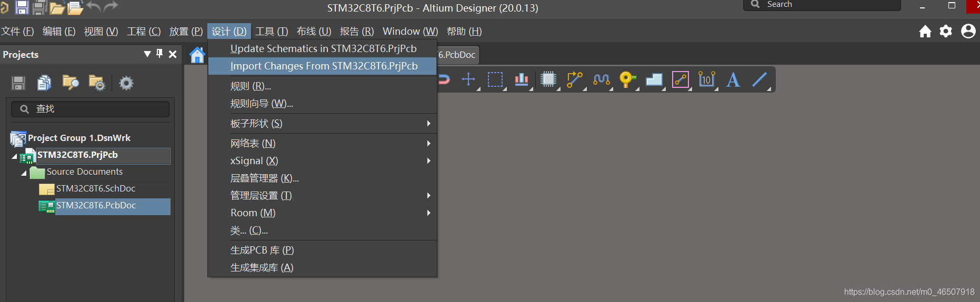Select the Tune length meander tool
Image resolution: width=980 pixels, height=302 pixels.
601,79
